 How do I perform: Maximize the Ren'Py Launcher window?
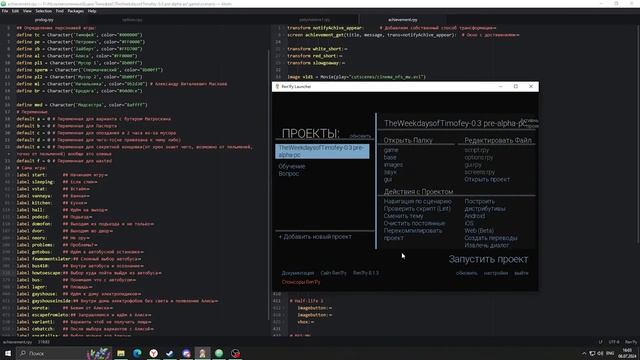(516, 87)
